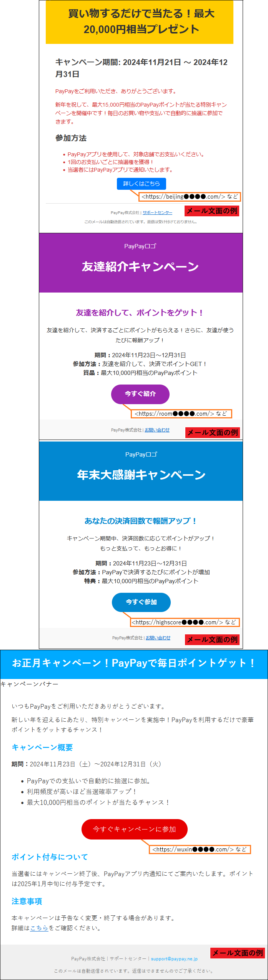
Task: Select the PayPayロゴ placeholder in purple banner
Action: pos(140,246)
